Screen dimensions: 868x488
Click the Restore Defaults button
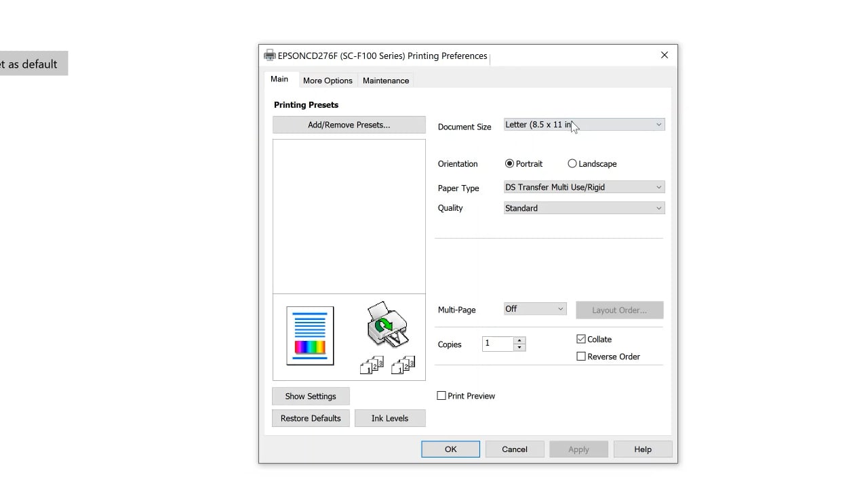311,418
